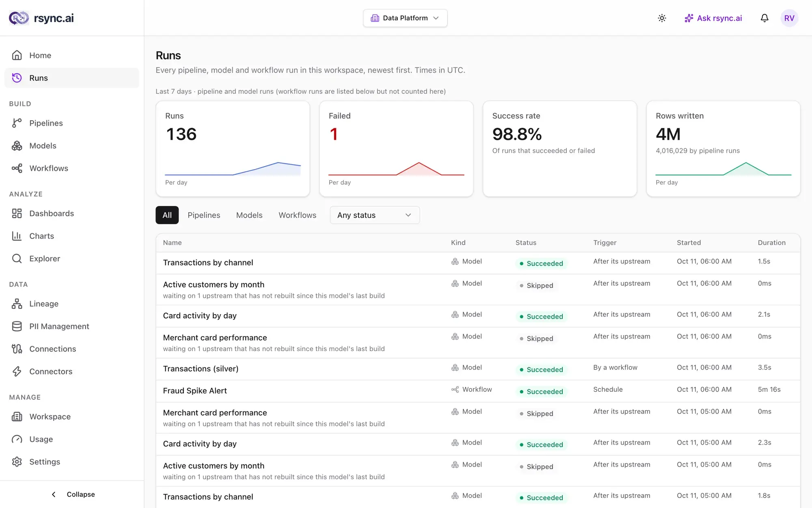Open the Lineage hierarchy icon
812x508 pixels.
[x=17, y=304]
